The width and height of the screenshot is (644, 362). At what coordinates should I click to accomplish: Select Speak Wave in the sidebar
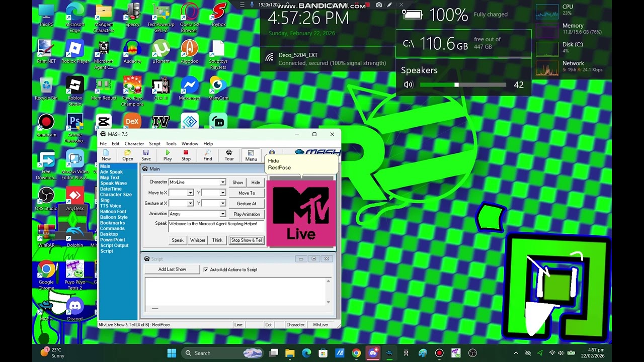click(x=113, y=184)
